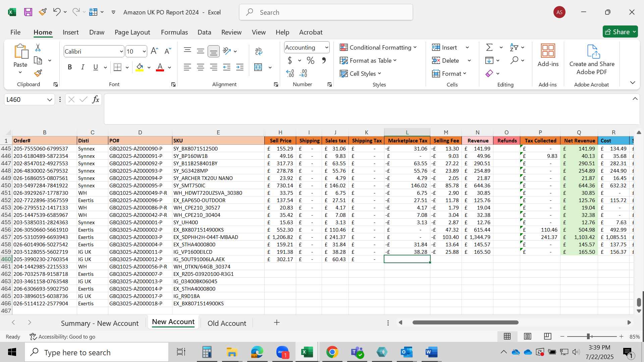Click the Orientation angled text icon
The width and height of the screenshot is (644, 362).
(227, 51)
